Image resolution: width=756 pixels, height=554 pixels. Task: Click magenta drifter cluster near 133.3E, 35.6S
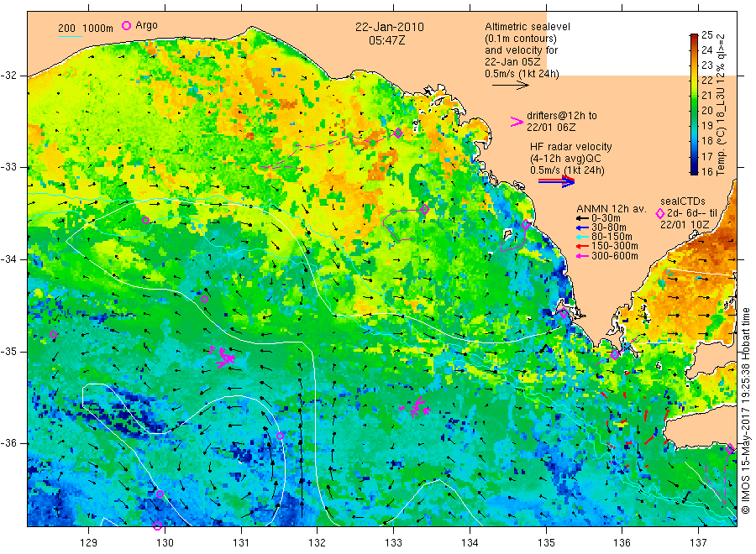pos(417,408)
